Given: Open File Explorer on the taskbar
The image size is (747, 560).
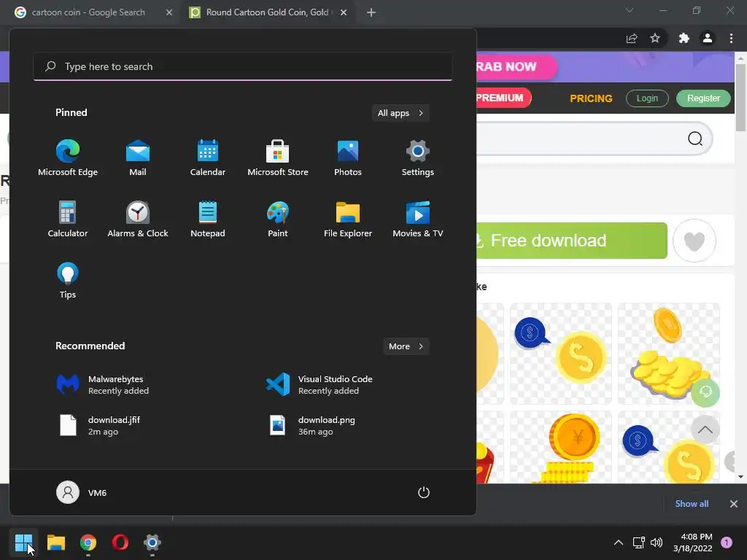Looking at the screenshot, I should (x=55, y=542).
